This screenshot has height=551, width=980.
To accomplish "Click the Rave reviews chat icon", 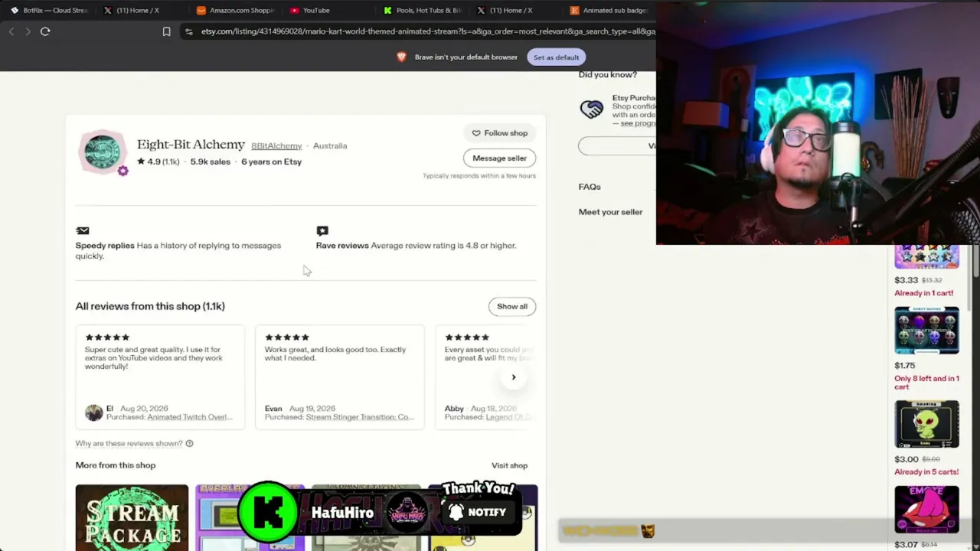I will 322,230.
